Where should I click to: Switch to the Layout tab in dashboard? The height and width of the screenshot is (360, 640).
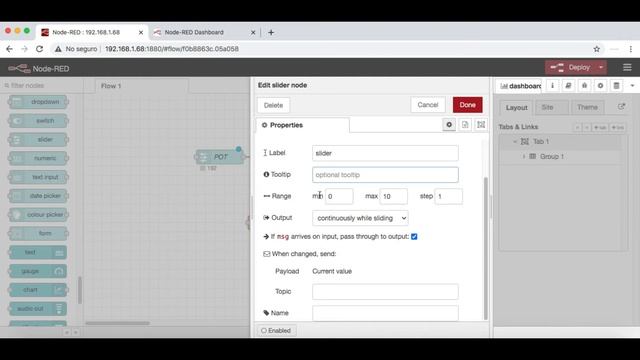click(x=516, y=107)
